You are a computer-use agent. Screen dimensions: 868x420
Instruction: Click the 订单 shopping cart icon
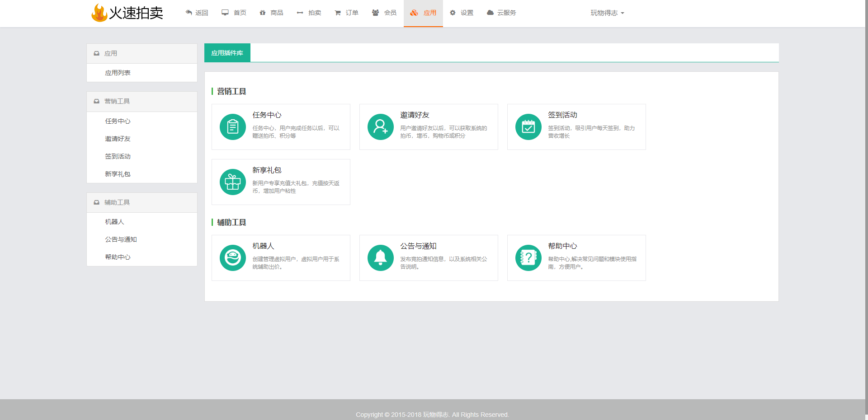(338, 13)
